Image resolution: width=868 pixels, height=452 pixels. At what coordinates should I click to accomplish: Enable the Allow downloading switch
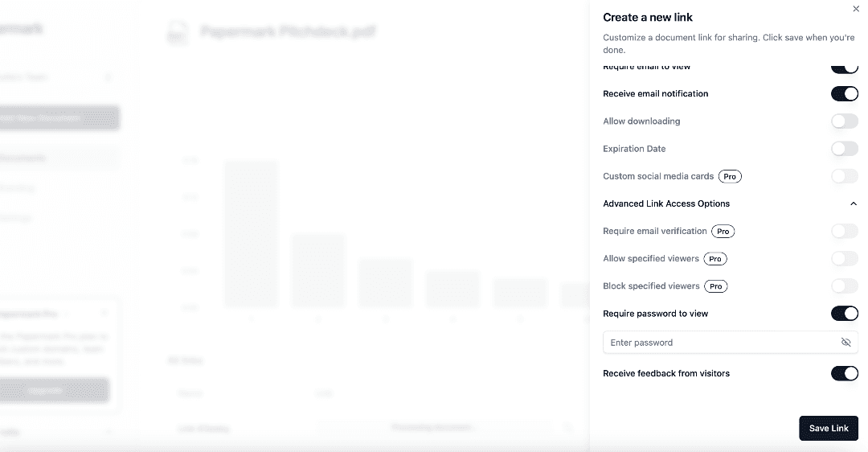[844, 121]
